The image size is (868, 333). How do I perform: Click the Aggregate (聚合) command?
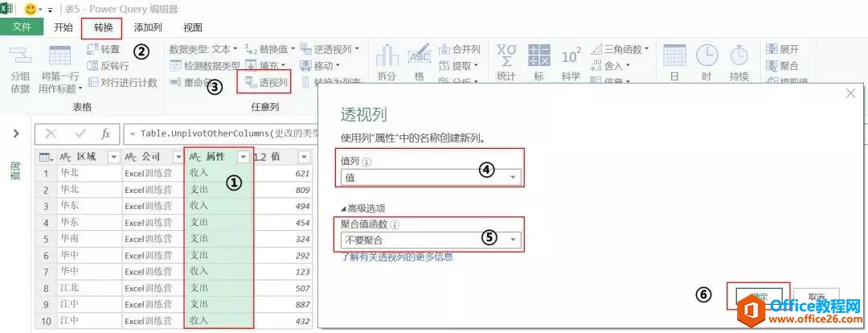point(782,66)
